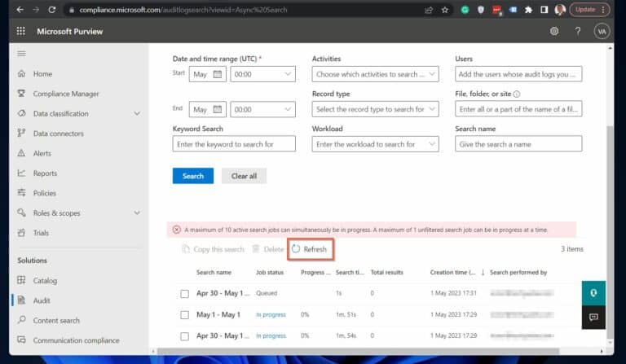Open the Workload dropdown

click(x=375, y=144)
